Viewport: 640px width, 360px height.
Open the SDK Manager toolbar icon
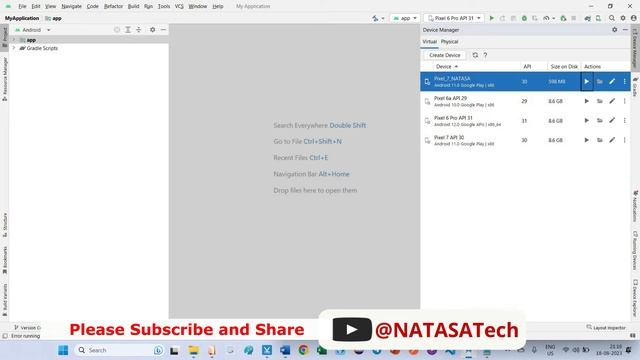598,18
